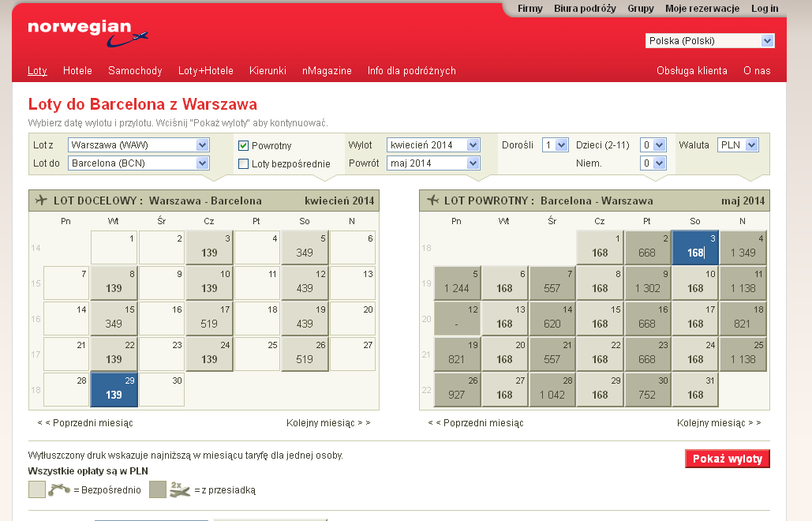Open the Lot z Warszawa (WAW) dropdown

(x=139, y=145)
